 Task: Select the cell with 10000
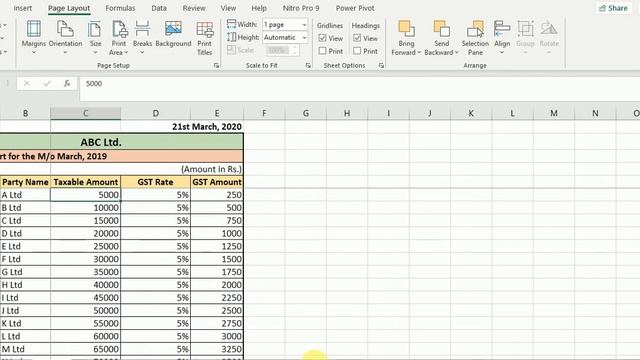pyautogui.click(x=86, y=208)
